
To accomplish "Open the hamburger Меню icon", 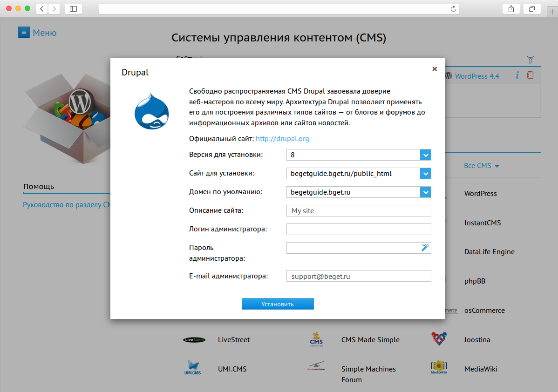I will (24, 33).
